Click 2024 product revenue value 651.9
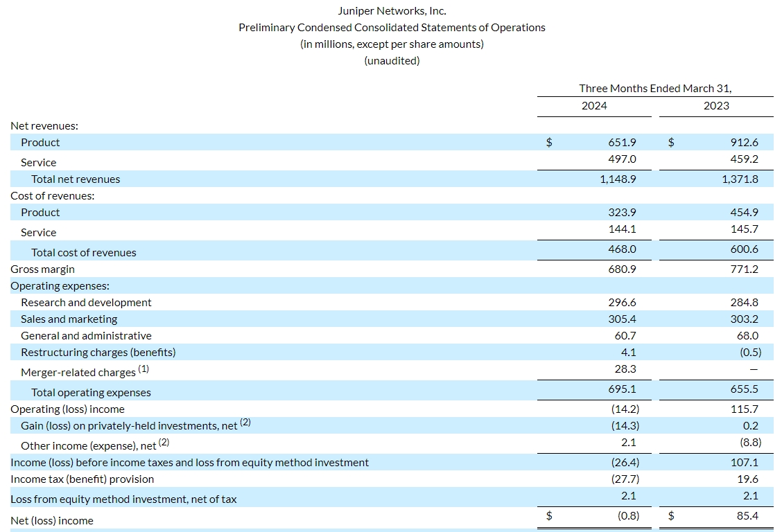The image size is (782, 532). pos(622,143)
